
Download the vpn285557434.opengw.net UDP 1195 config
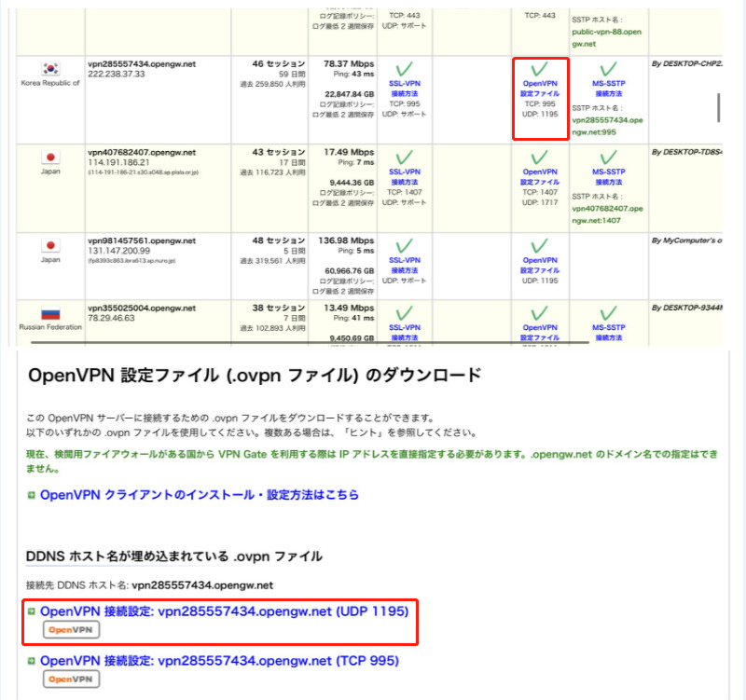224,611
